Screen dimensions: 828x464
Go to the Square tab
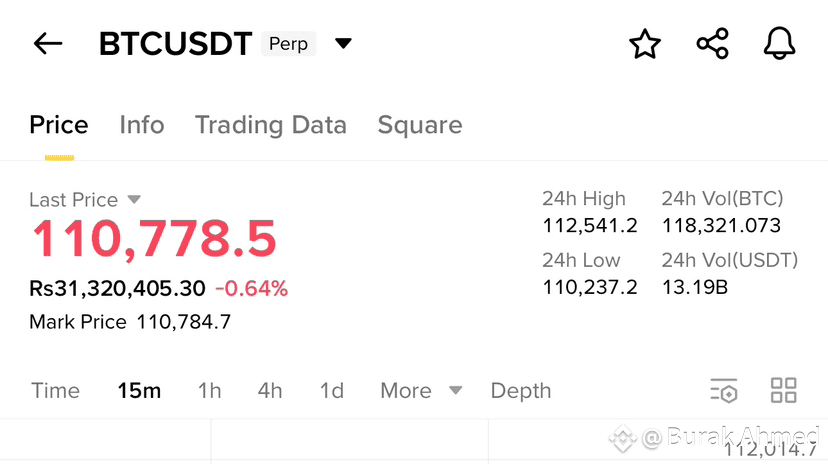click(420, 125)
